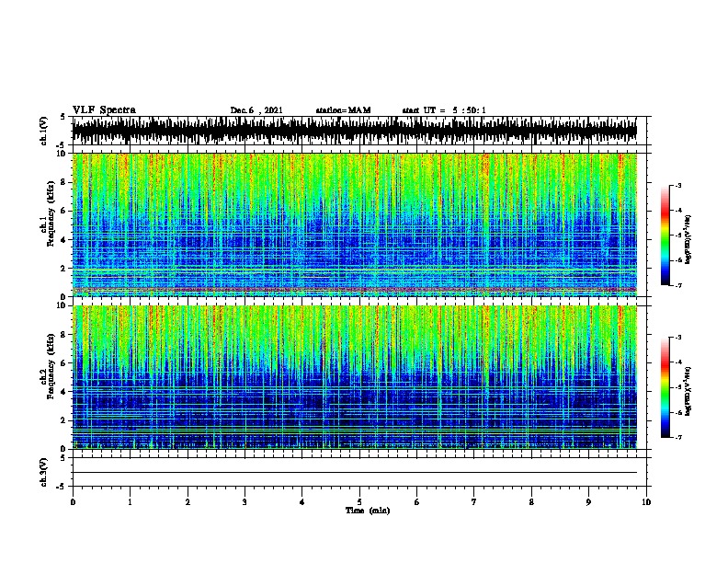Click the "0" tick on the time axis
The width and height of the screenshot is (728, 563).
73,502
